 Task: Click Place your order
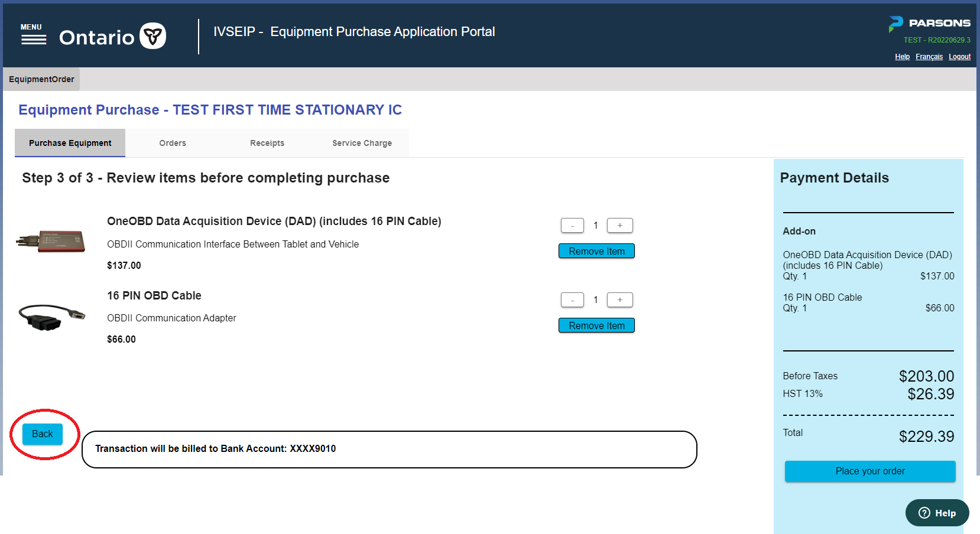[870, 471]
